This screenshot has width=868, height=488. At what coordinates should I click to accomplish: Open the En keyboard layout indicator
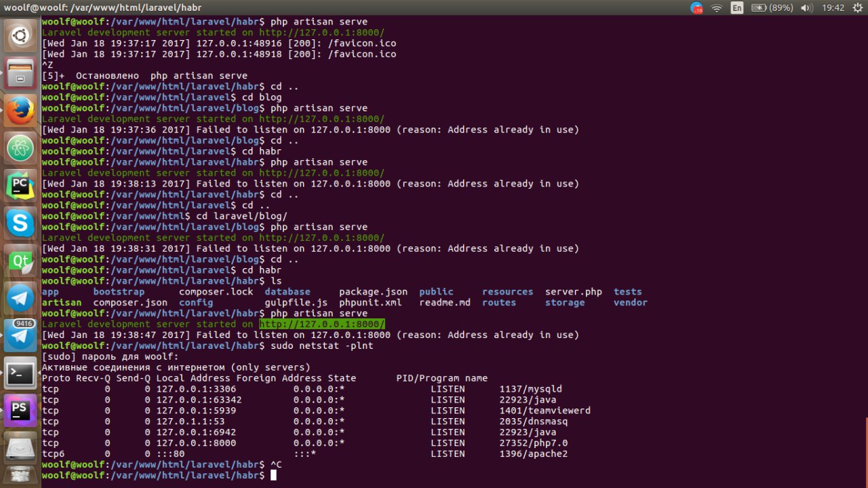736,7
